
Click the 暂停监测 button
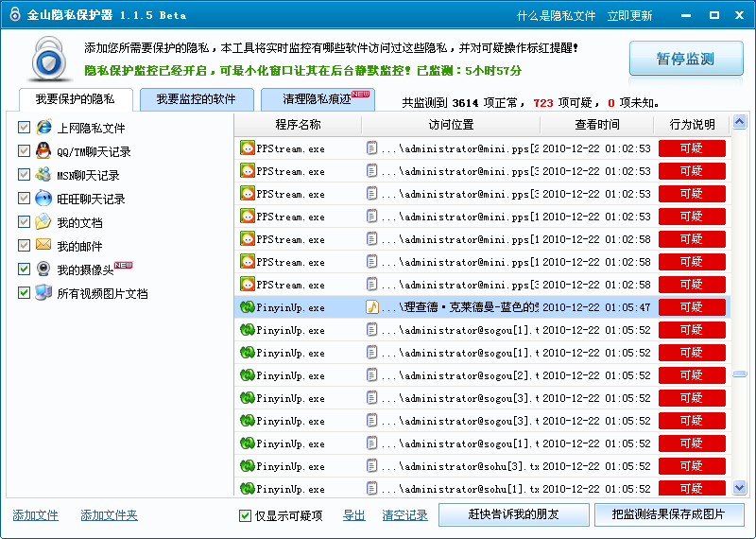coord(686,59)
